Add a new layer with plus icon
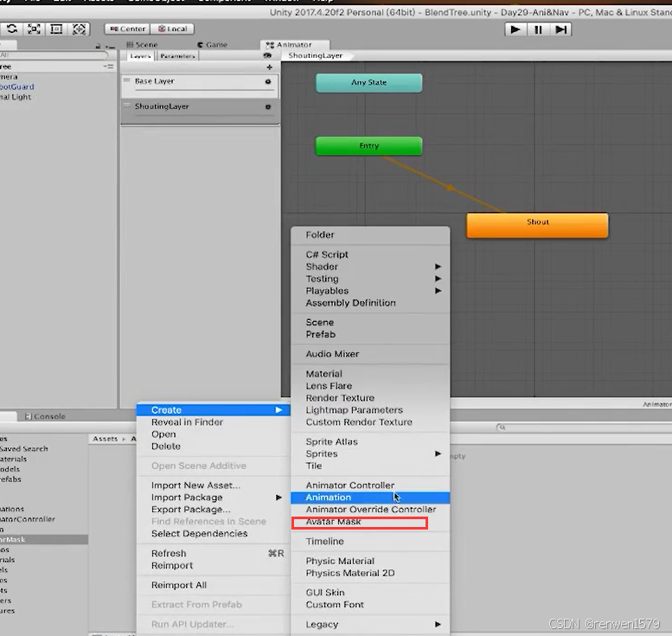672x636 pixels. coord(270,67)
